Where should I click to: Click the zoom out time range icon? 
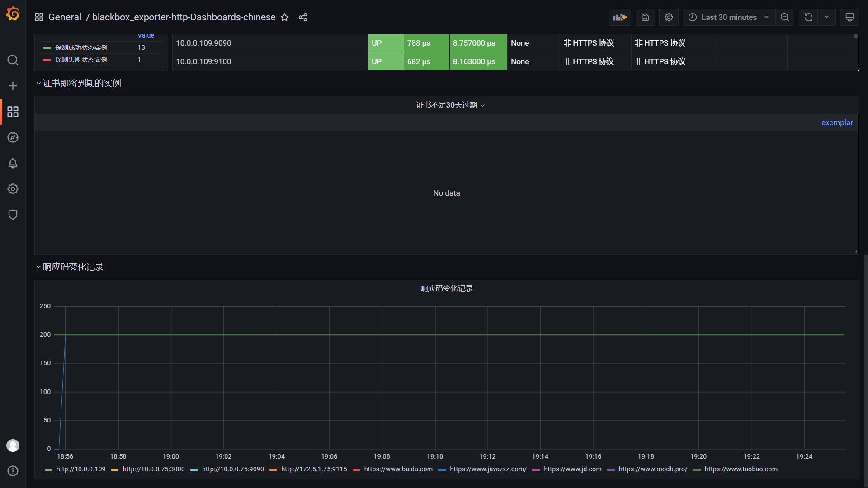click(785, 17)
